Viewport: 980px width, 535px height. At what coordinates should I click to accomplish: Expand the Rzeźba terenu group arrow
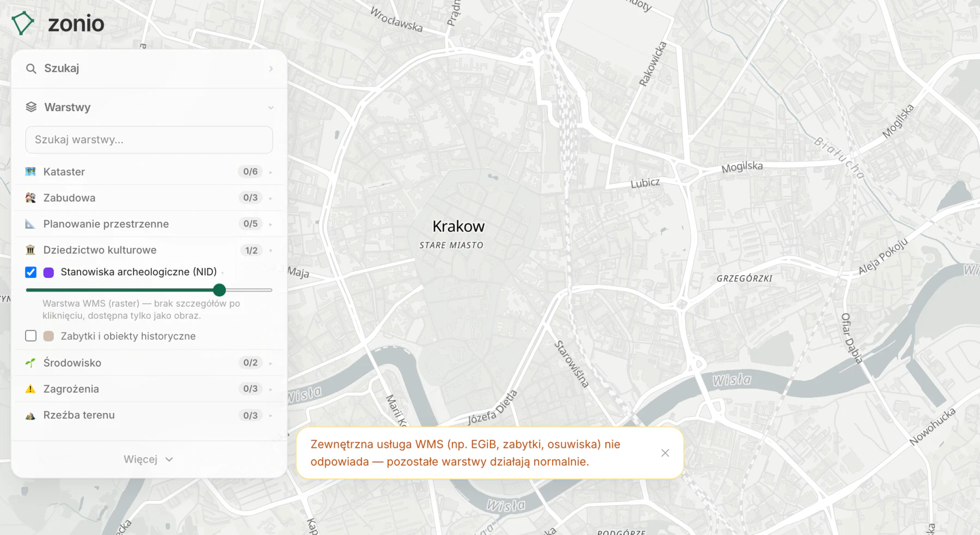click(x=271, y=416)
